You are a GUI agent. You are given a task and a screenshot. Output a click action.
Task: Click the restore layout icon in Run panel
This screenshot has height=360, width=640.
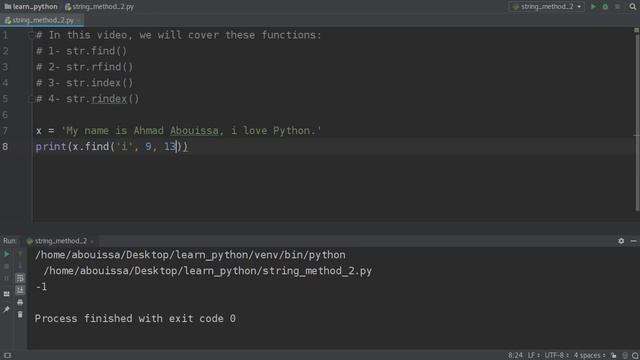[7, 293]
